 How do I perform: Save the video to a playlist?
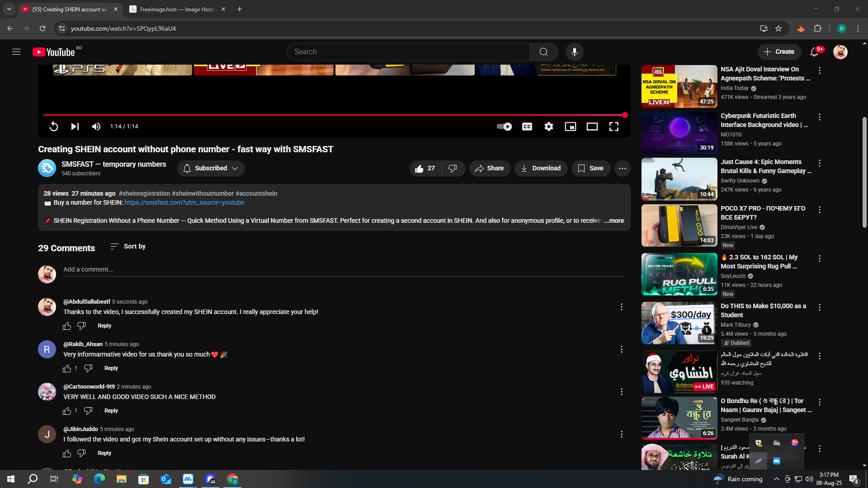pos(590,169)
